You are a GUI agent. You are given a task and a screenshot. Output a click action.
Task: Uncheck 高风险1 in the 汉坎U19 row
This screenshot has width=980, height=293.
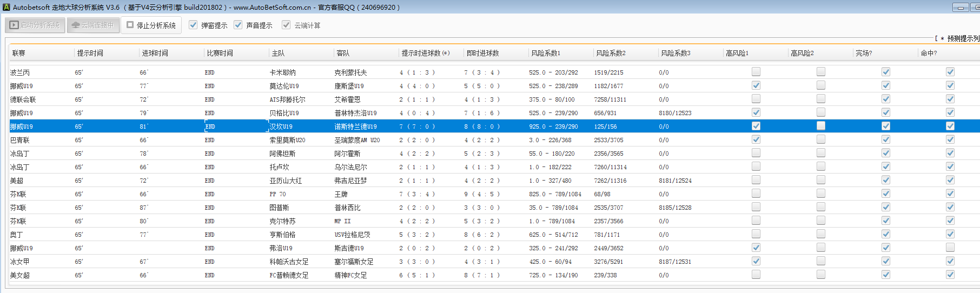[x=756, y=126]
